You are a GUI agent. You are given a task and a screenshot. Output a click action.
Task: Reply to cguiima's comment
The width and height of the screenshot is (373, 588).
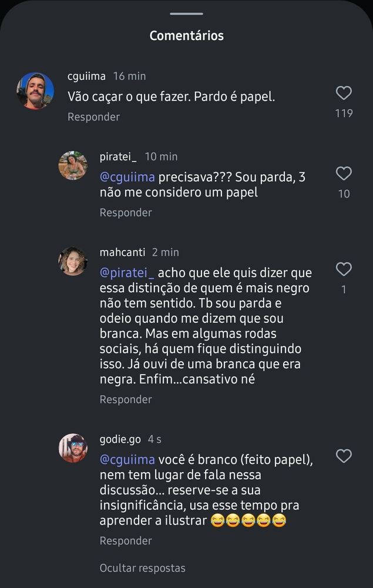93,117
